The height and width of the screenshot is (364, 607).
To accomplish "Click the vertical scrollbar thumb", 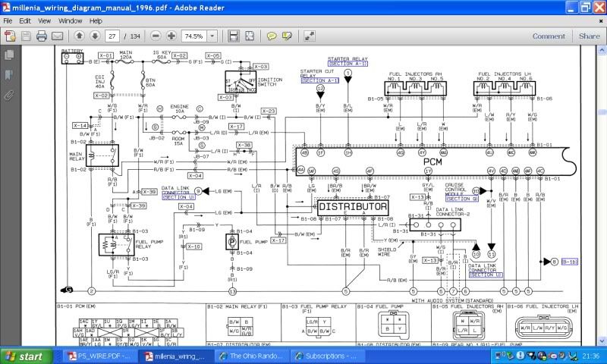I will click(601, 112).
